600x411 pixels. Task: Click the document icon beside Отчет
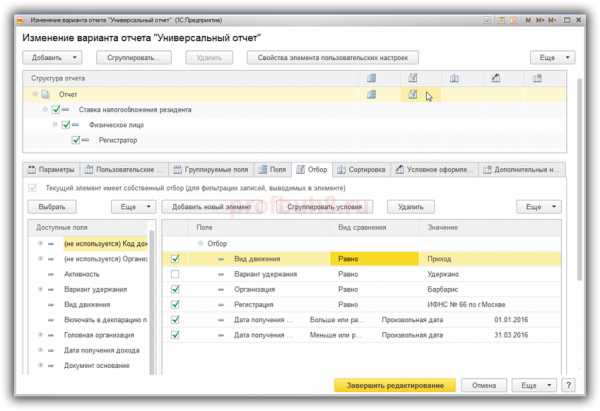click(x=45, y=94)
